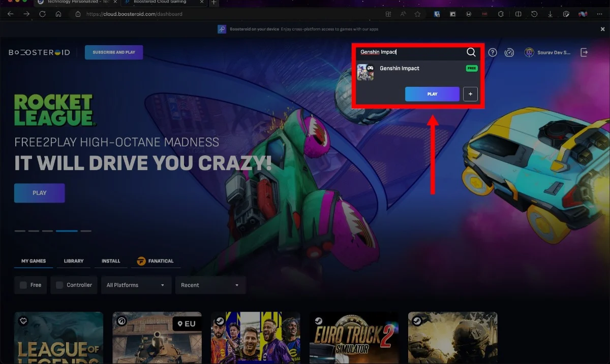Viewport: 610px width, 364px height.
Task: Click the Boosteroid app icon in banner
Action: [x=222, y=29]
